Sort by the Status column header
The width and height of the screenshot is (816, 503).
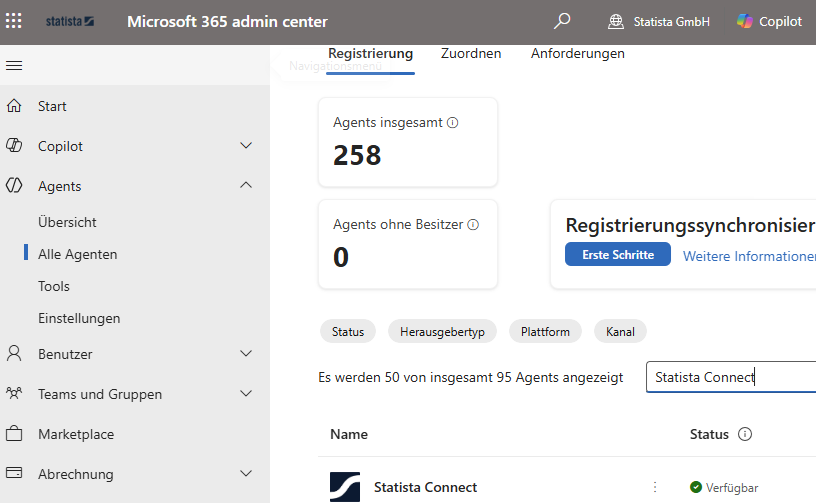click(709, 434)
